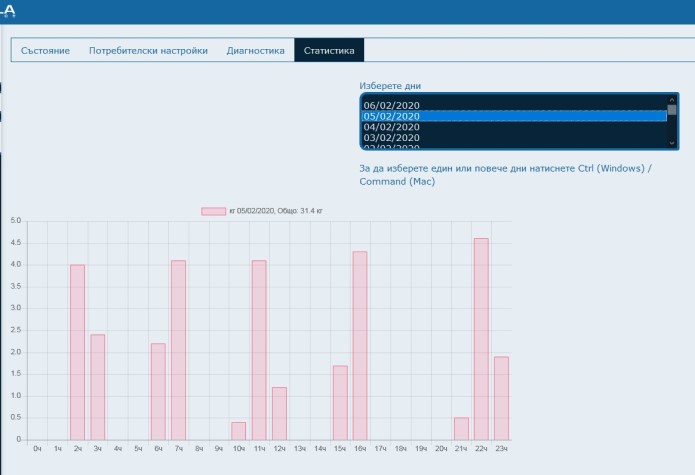Click the tallest bar at 22ч
Viewport: 695px width, 475px height.
481,339
